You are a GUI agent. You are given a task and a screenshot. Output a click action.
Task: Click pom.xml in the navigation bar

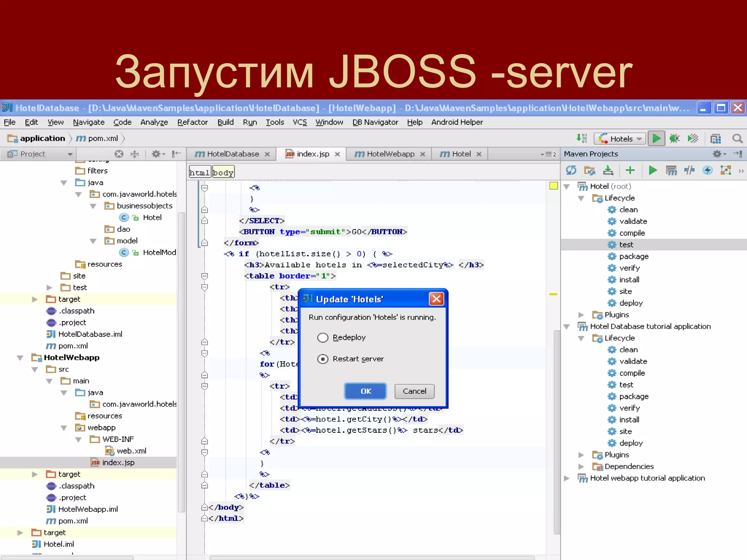coord(97,139)
